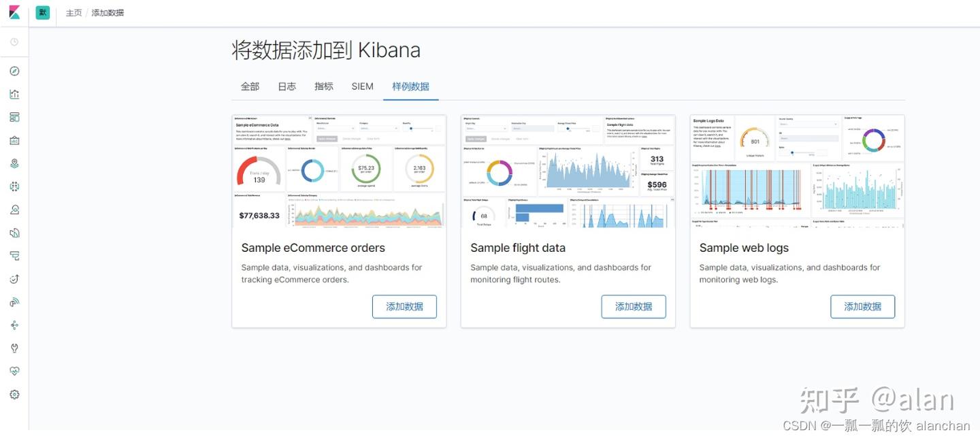Add the Sample web logs data

(x=862, y=306)
